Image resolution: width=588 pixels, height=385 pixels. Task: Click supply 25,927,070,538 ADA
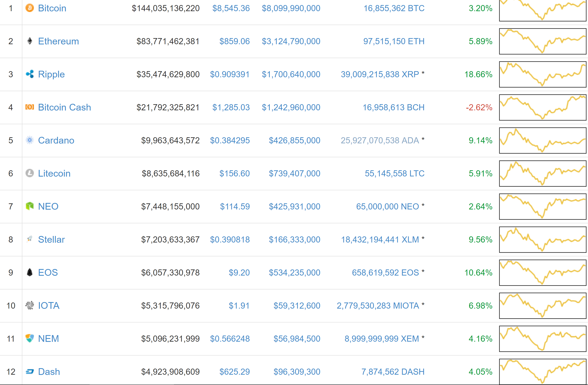tap(380, 140)
